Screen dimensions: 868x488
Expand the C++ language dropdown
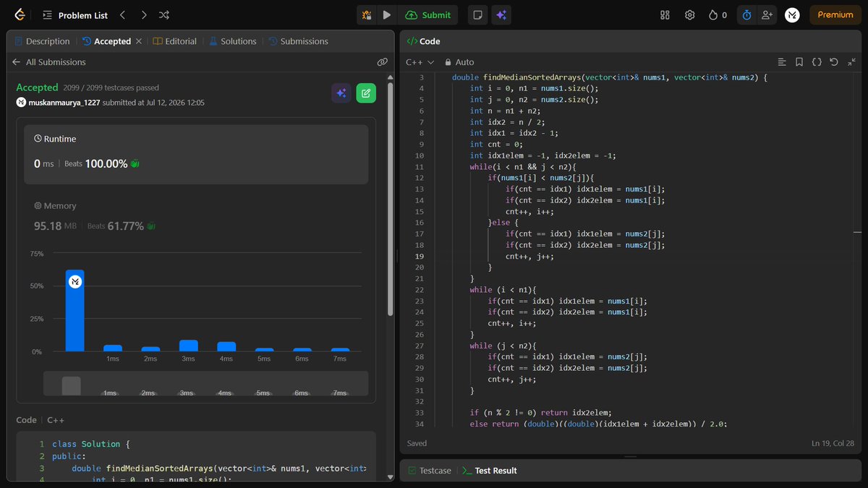point(420,62)
